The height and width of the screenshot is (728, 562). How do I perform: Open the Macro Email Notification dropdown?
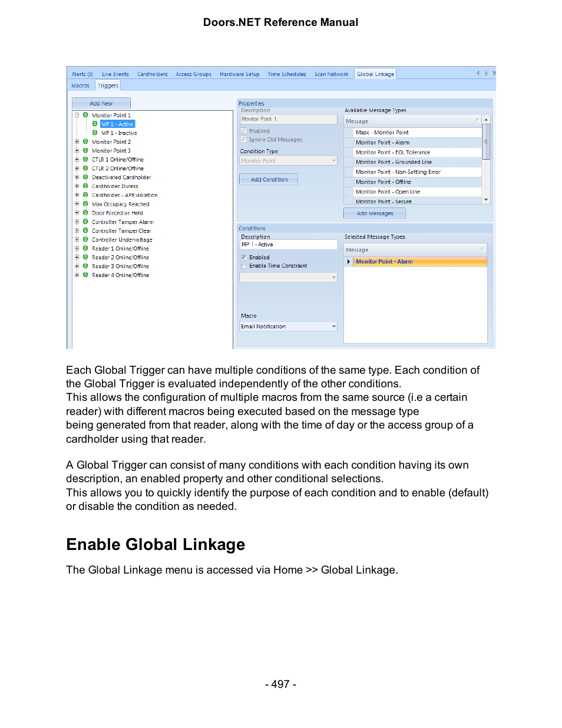coord(333,326)
